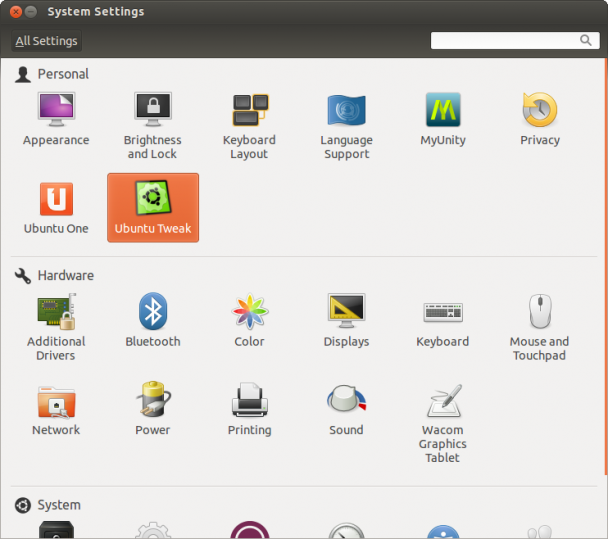The width and height of the screenshot is (608, 539).
Task: Click the vertical scrollbar on right edge
Action: (606, 267)
